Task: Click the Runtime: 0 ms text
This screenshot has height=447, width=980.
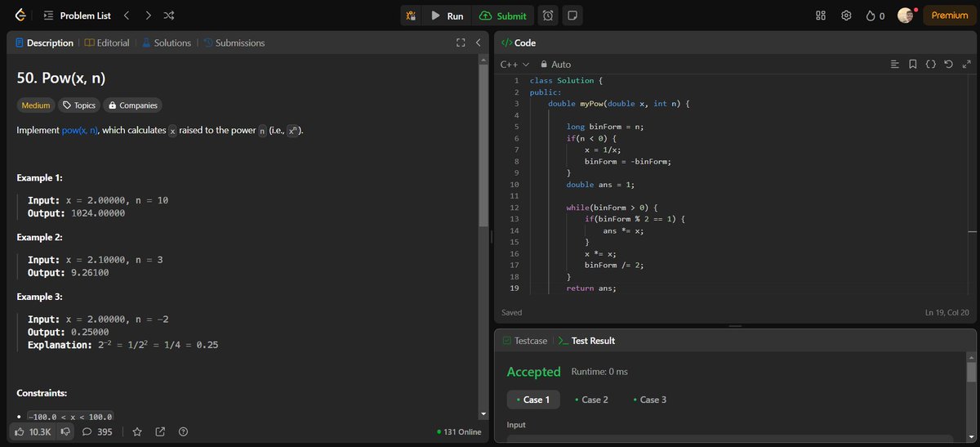Action: pos(599,372)
